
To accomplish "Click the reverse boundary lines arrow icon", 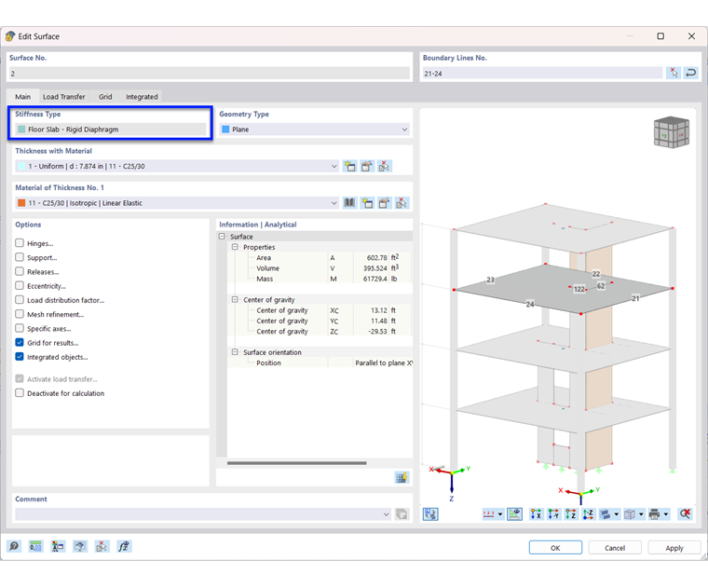I will pos(691,74).
